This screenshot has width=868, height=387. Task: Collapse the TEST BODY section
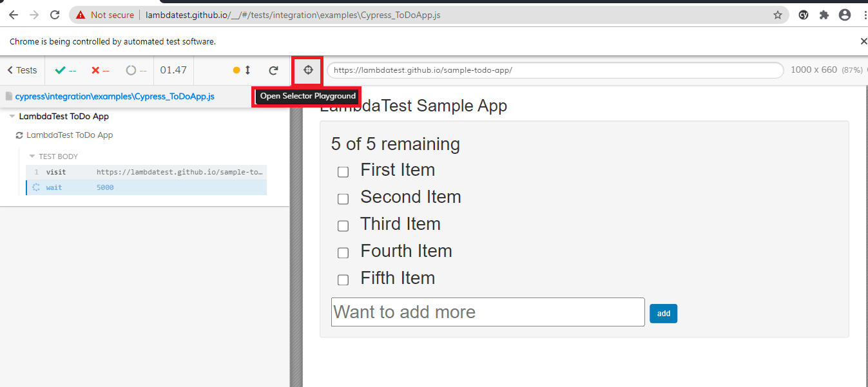(32, 156)
